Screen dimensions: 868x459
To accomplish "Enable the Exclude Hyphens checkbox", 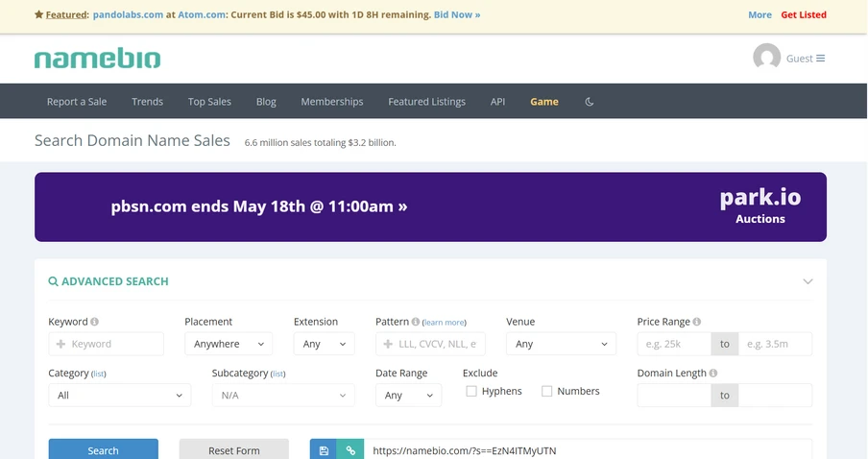I will tap(471, 391).
